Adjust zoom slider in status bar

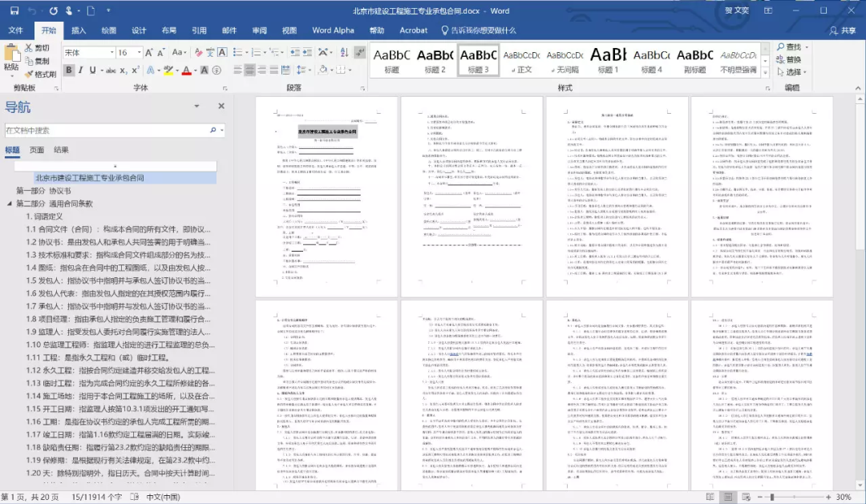(x=771, y=497)
